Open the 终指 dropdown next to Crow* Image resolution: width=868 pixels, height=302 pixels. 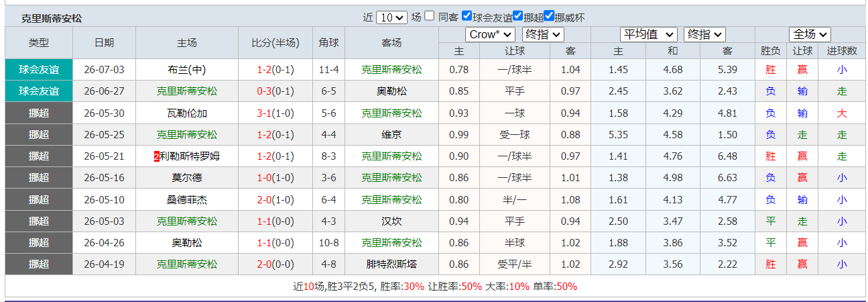click(543, 34)
